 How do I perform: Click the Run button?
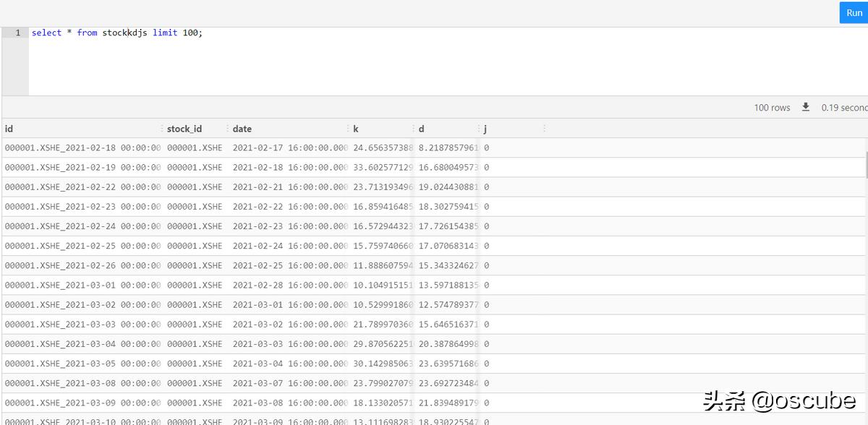[854, 13]
